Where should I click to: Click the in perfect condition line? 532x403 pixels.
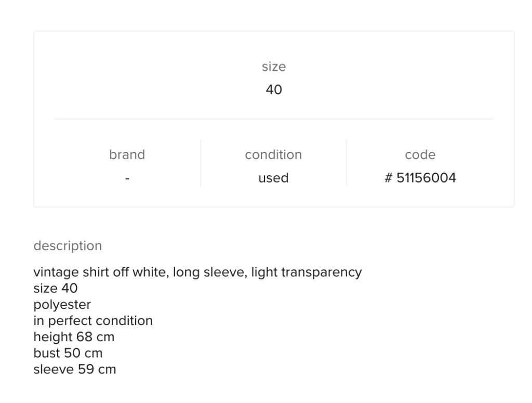pyautogui.click(x=93, y=321)
